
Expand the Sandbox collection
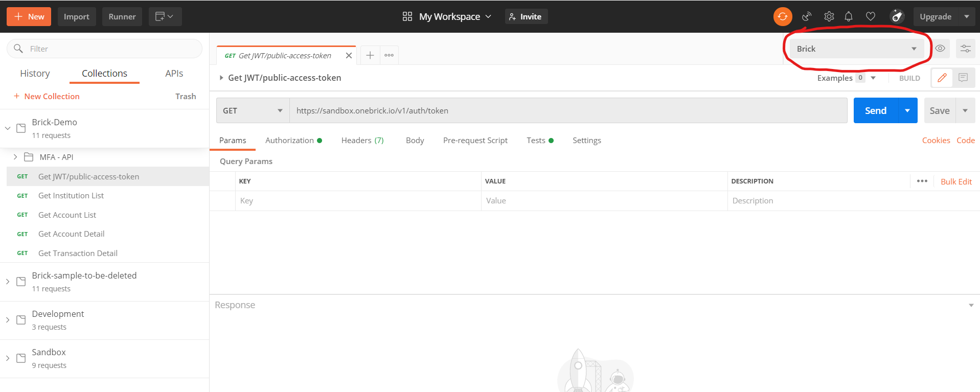8,358
